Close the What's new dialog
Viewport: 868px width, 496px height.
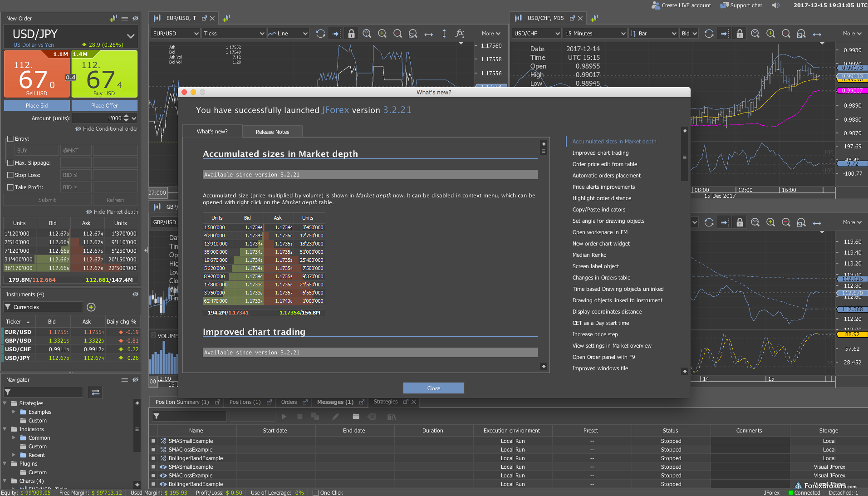433,388
